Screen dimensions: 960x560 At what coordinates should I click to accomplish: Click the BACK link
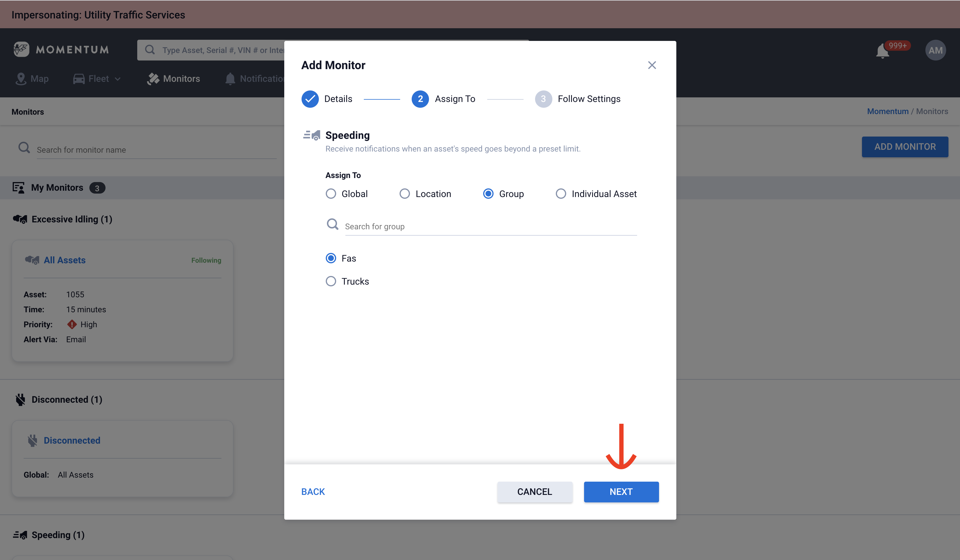313,491
